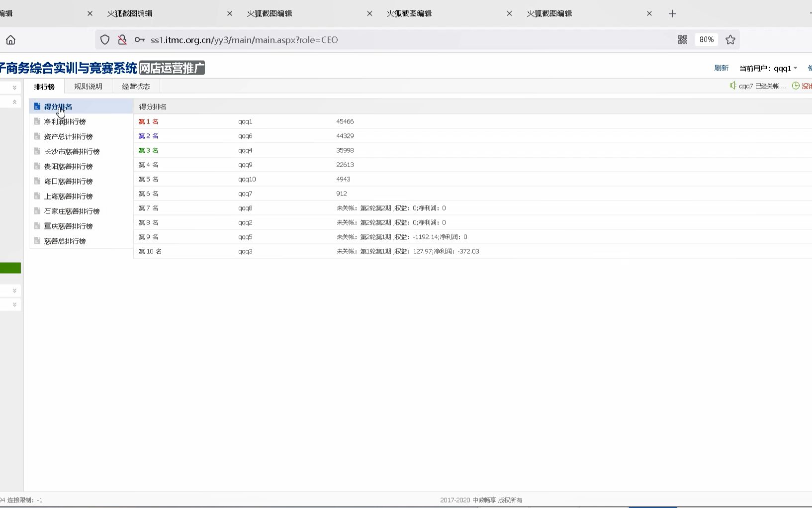Viewport: 812px width, 508px height.
Task: Close the fourth 火狐截图编辑 tab
Action: point(509,13)
